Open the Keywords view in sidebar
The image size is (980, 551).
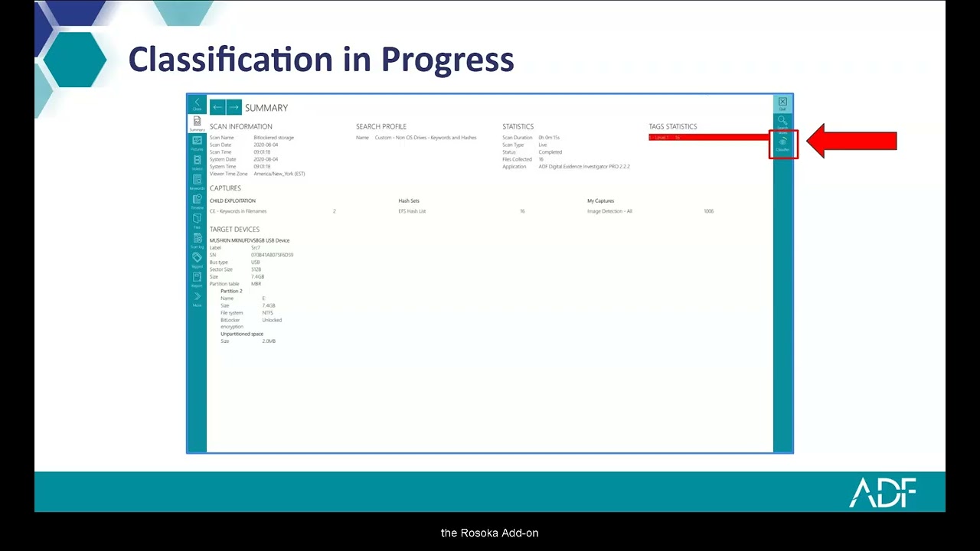(197, 182)
